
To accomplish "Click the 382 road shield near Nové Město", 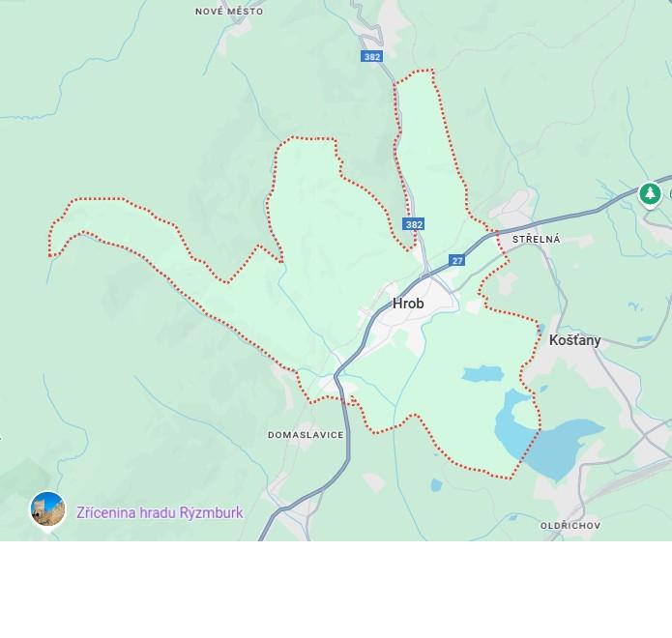I will pos(371,57).
